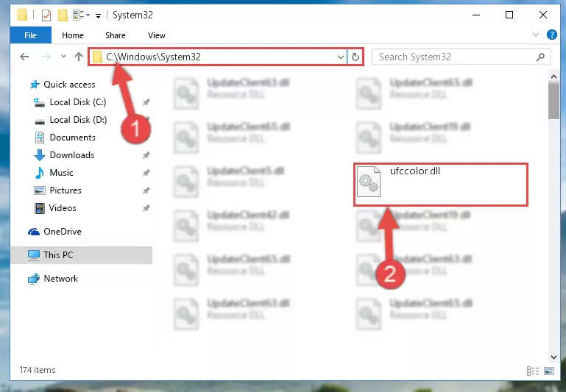The image size is (566, 392).
Task: Unpin Local Disk (C:) using the pin icon
Action: click(146, 102)
